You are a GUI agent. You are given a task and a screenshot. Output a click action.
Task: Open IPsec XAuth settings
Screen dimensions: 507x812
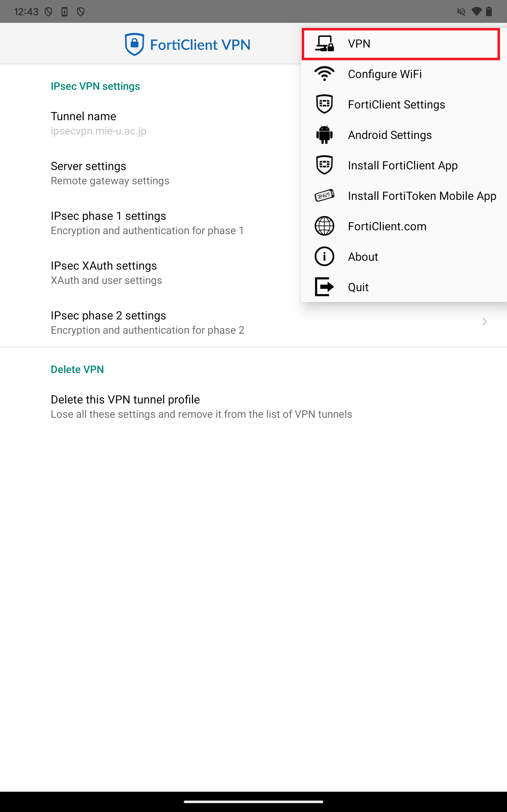pos(106,273)
